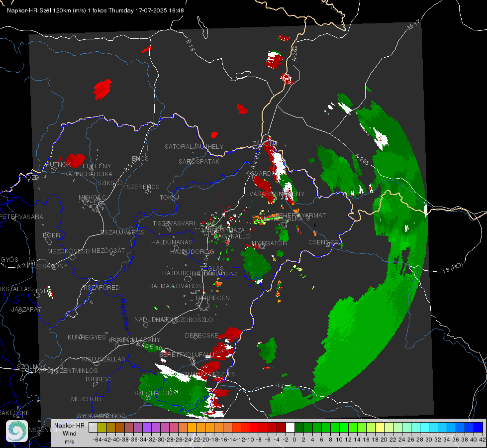Click the KISÚJSZÁLLÁS town label

[x=104, y=359]
